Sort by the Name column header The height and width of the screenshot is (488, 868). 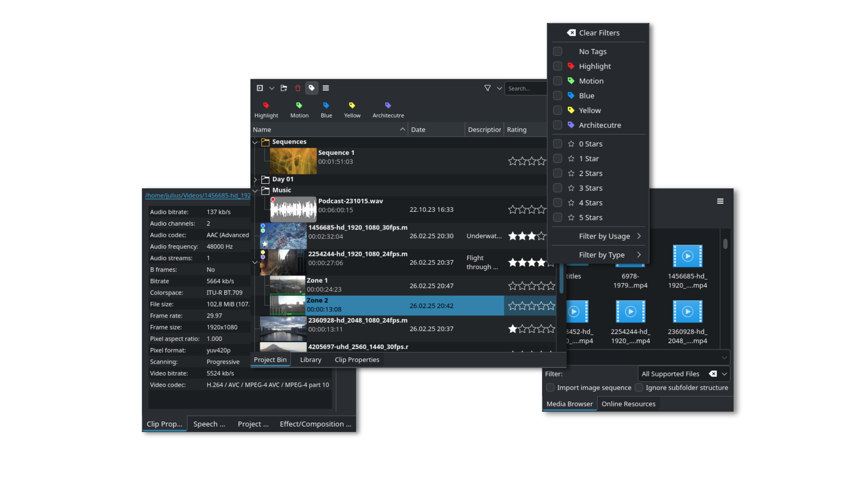pos(329,129)
